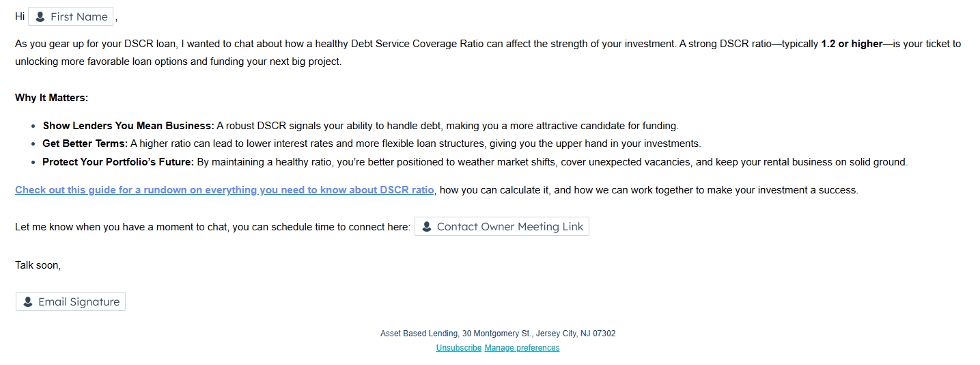Open the DSCR ratio guide link

pos(224,190)
